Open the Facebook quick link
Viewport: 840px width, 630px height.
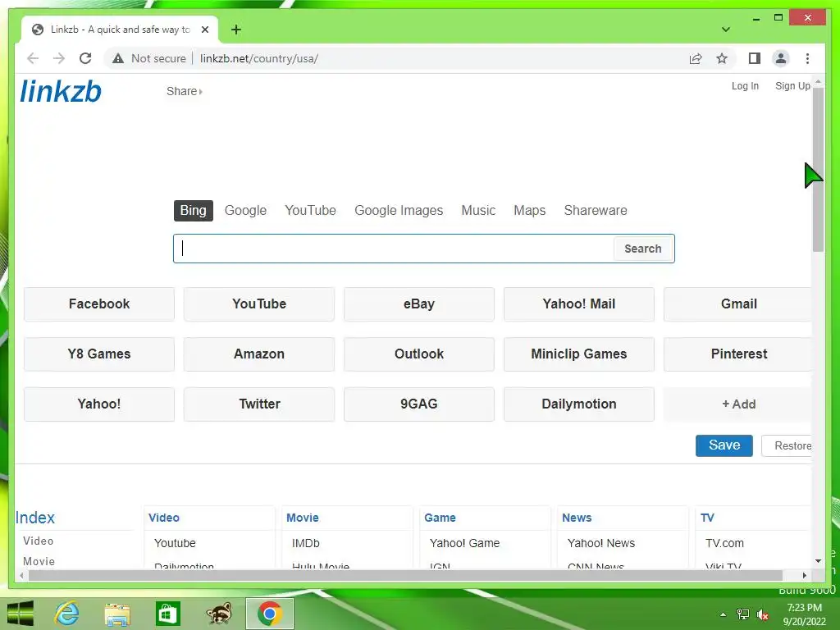coord(99,304)
